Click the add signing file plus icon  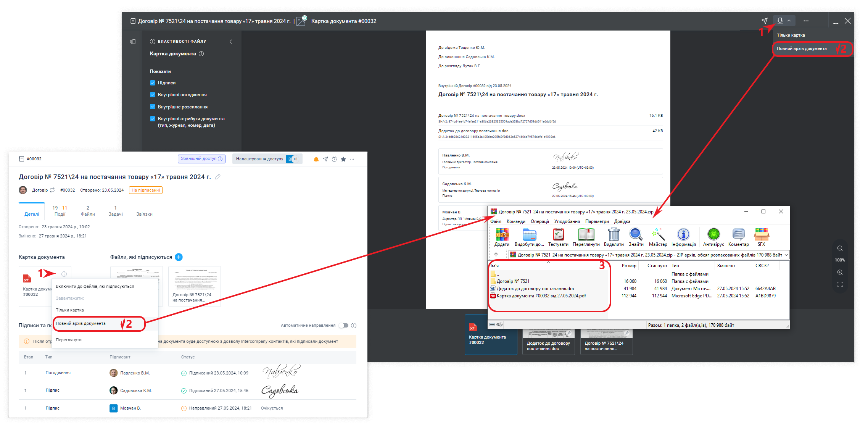point(179,257)
